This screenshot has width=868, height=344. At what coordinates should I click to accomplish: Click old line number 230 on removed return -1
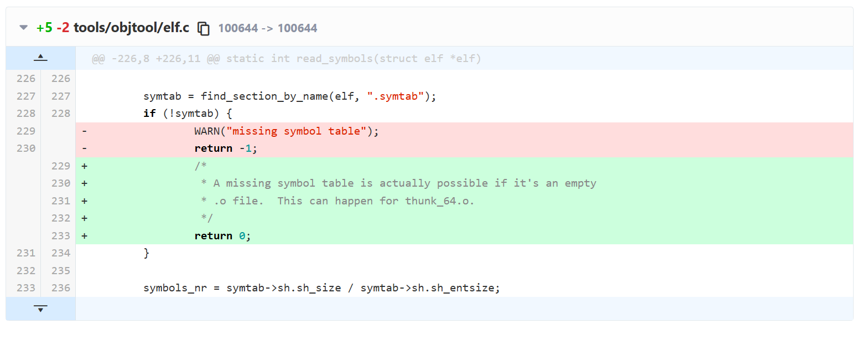point(26,148)
